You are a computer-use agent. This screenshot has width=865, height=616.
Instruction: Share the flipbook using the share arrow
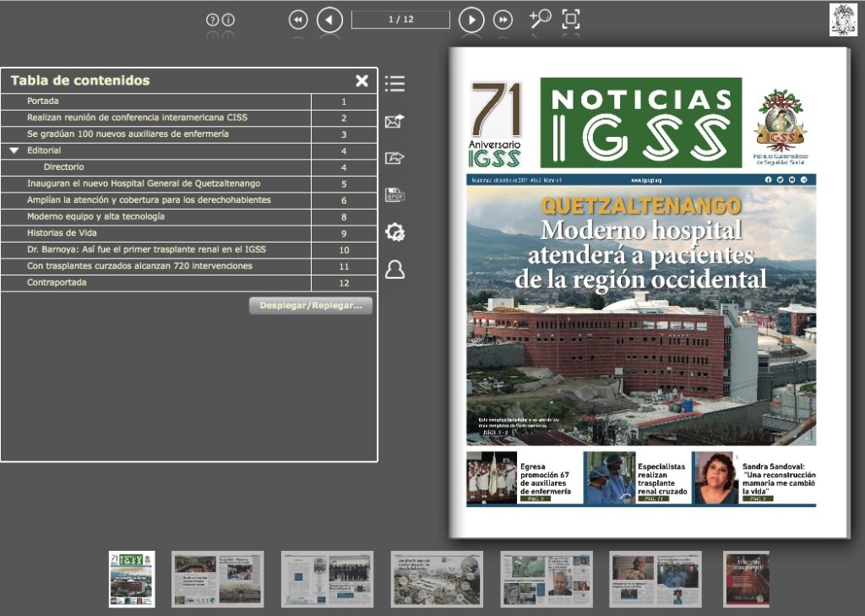(x=394, y=155)
